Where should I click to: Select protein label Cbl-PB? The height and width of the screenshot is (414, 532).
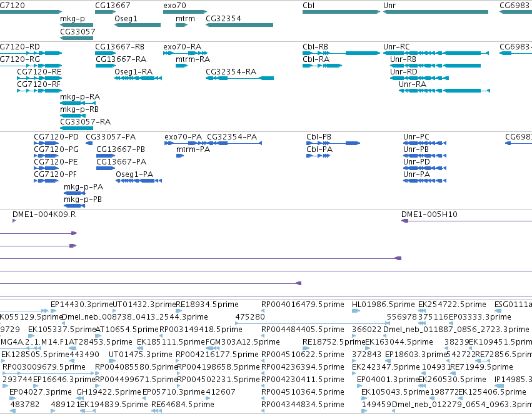319,137
